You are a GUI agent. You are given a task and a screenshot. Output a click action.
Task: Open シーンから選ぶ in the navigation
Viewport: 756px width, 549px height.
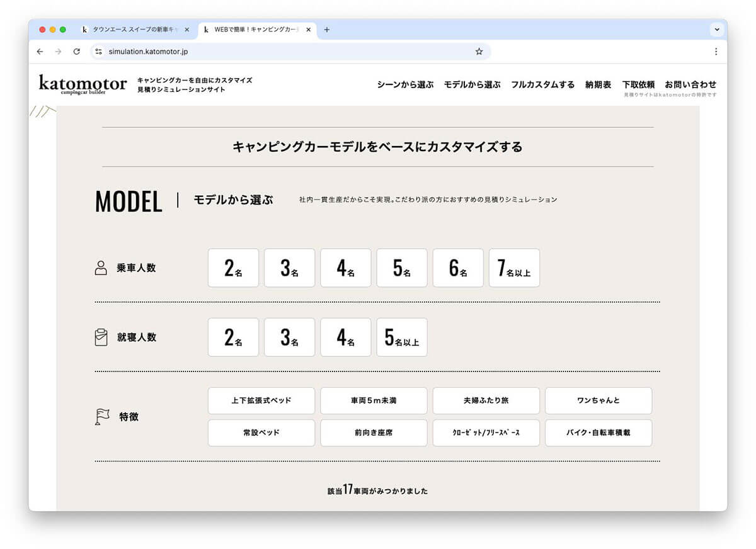tap(405, 84)
